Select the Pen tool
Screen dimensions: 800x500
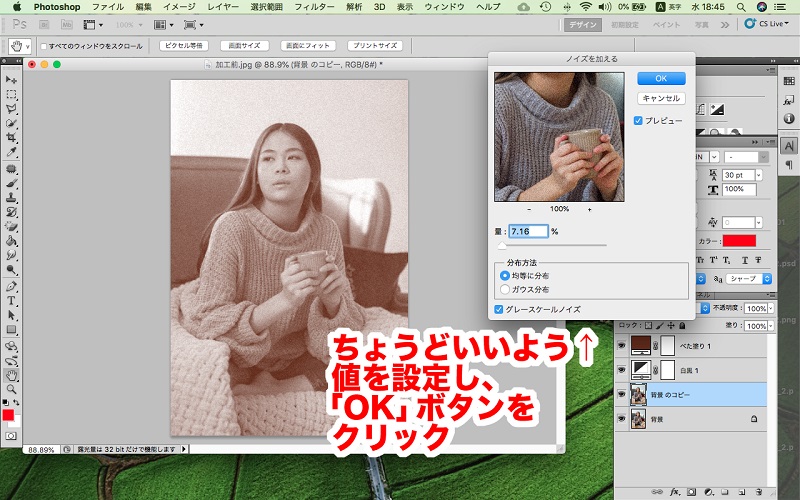[11, 286]
